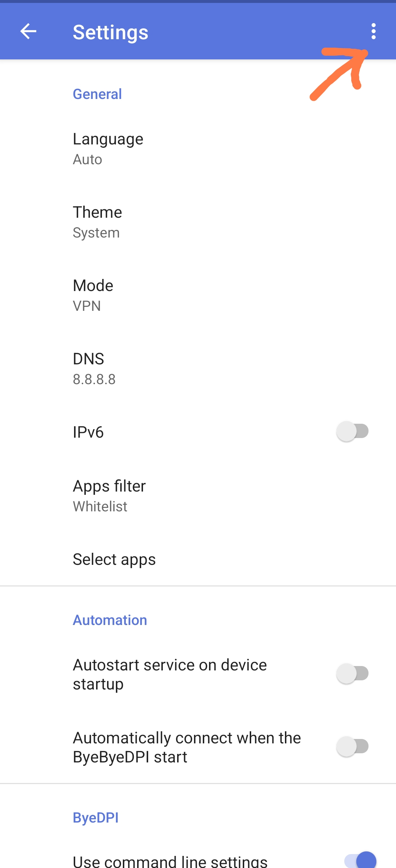Viewport: 396px width, 868px height.
Task: Open the three-dot overflow menu
Action: pos(373,32)
